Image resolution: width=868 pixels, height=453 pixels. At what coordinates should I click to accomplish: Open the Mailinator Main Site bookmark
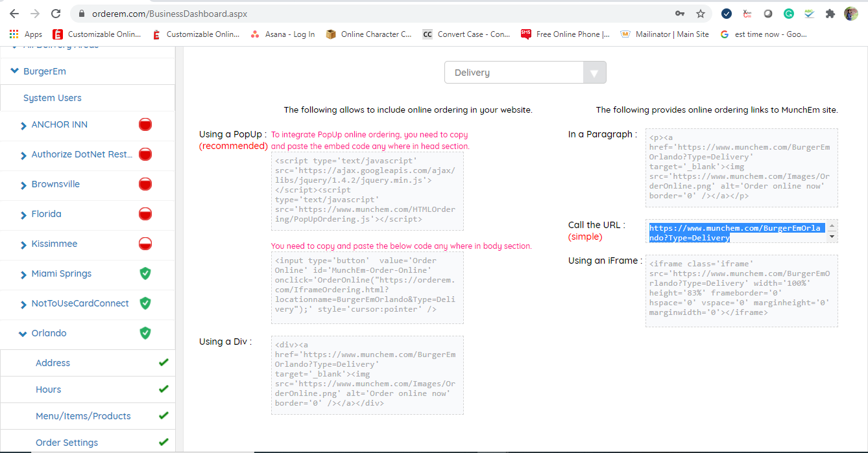pos(665,34)
